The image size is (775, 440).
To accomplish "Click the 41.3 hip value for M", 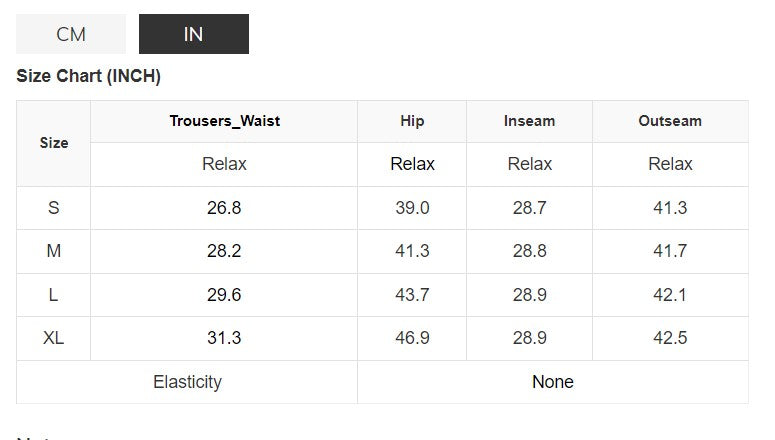I will click(x=412, y=251).
